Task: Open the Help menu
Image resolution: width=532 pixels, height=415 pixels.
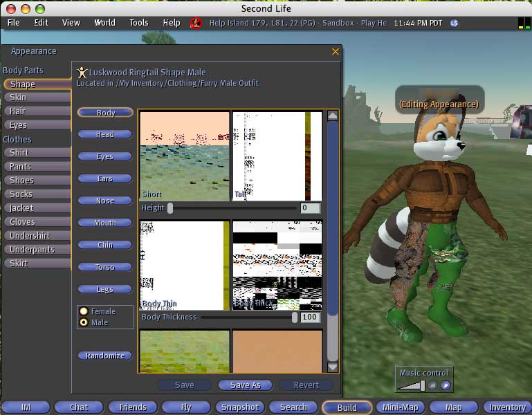Action: (172, 23)
